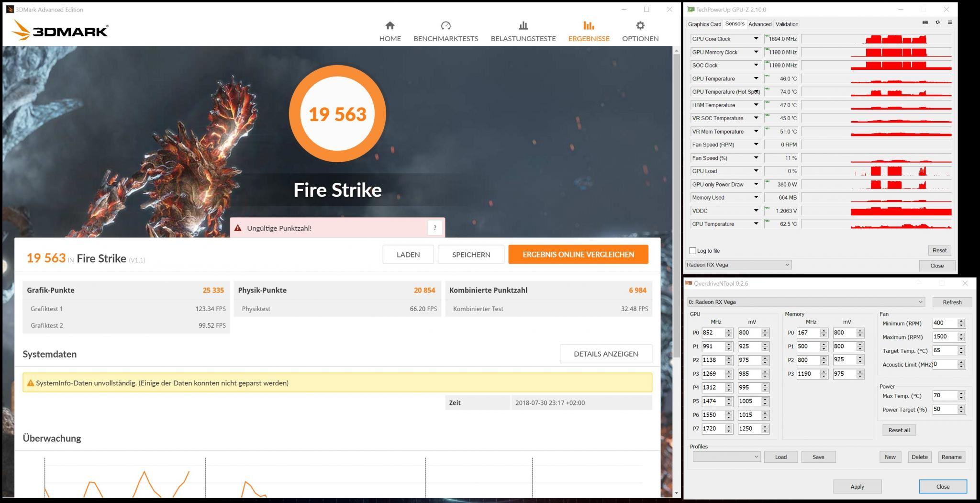Open the Radeon RX Vega selector in GPU-Z

(738, 265)
